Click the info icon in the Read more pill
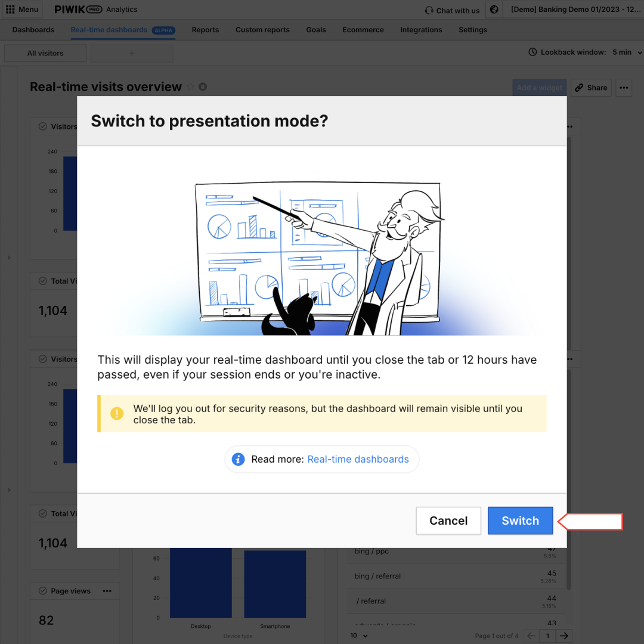 [x=237, y=459]
